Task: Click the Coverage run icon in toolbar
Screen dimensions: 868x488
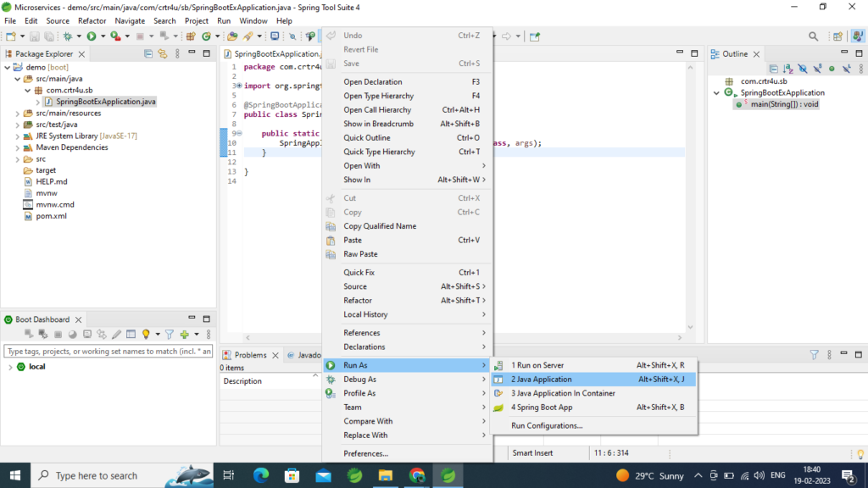Action: click(115, 36)
